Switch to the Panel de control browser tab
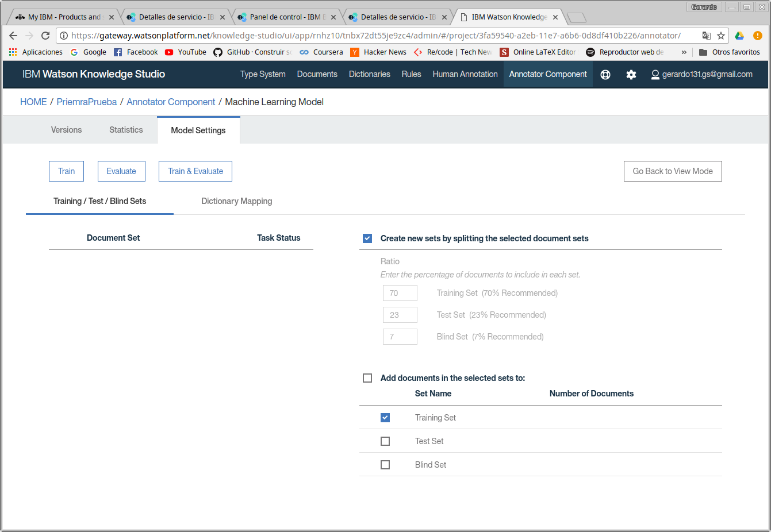The image size is (771, 532). 287,17
